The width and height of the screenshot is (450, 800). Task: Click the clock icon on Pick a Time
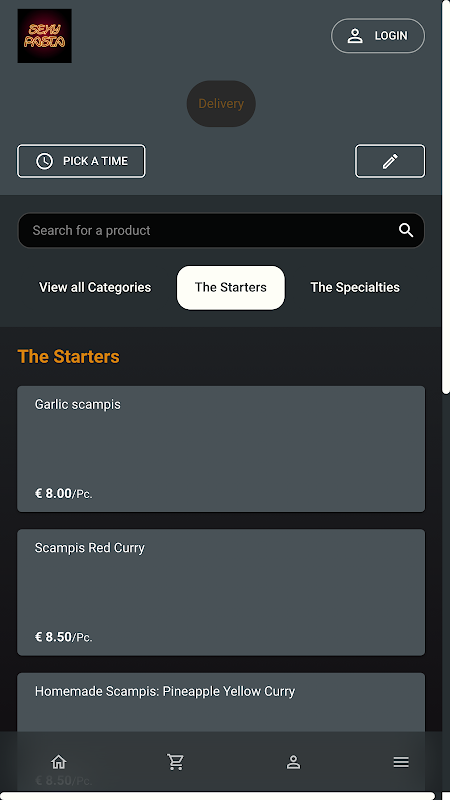coord(44,161)
